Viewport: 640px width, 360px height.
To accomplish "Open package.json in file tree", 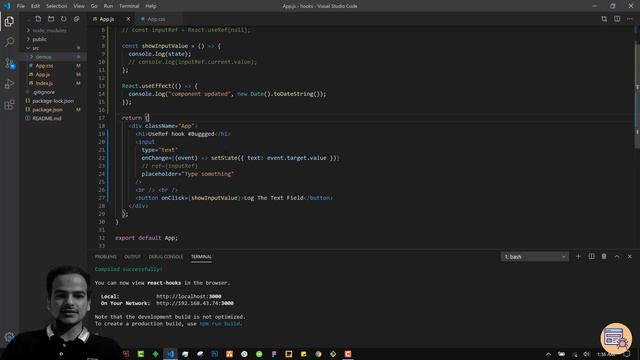I will [x=53, y=110].
